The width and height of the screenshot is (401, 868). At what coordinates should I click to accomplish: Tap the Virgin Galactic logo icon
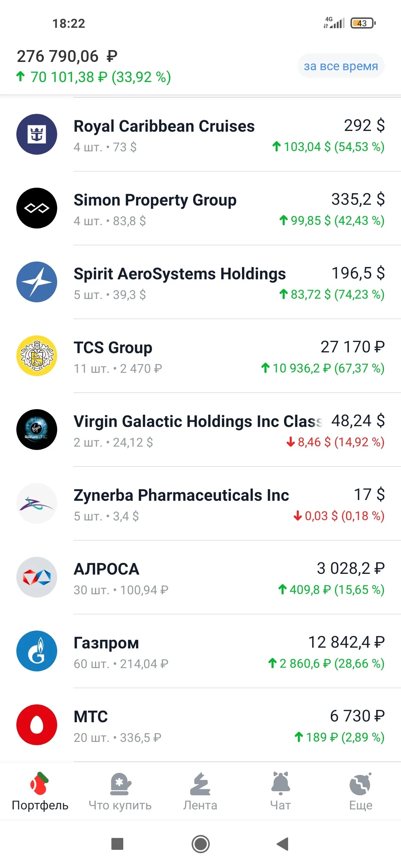tap(37, 430)
